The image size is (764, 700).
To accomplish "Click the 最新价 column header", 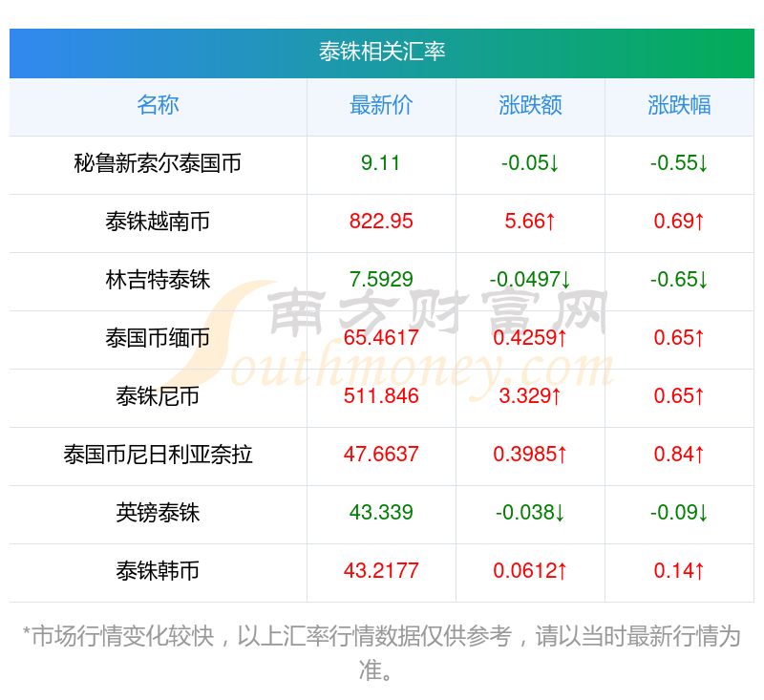I will click(x=381, y=105).
